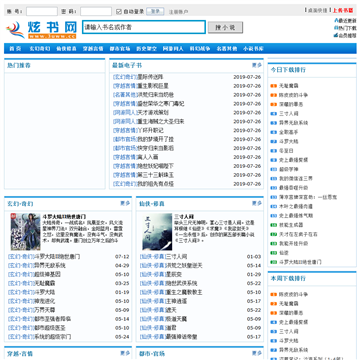Open the 三寸人间 book cover thumbnail
This screenshot has width=360, height=360.
coord(157,232)
